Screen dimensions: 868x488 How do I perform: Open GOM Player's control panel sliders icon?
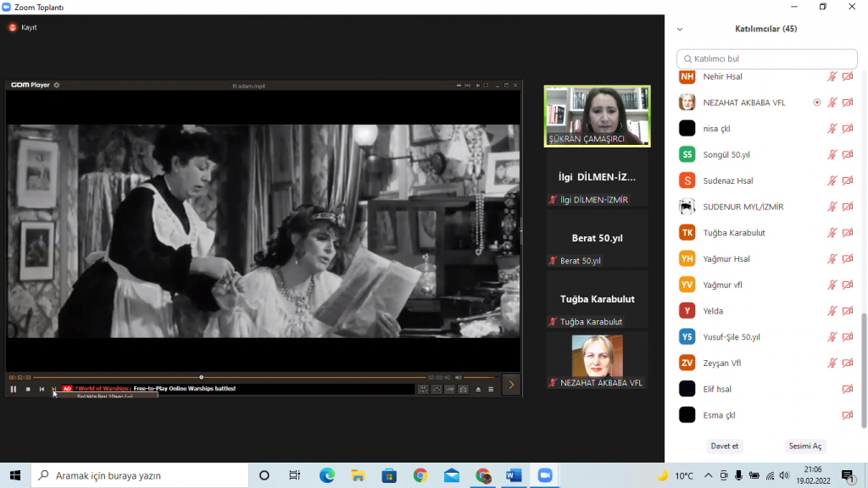pos(437,389)
